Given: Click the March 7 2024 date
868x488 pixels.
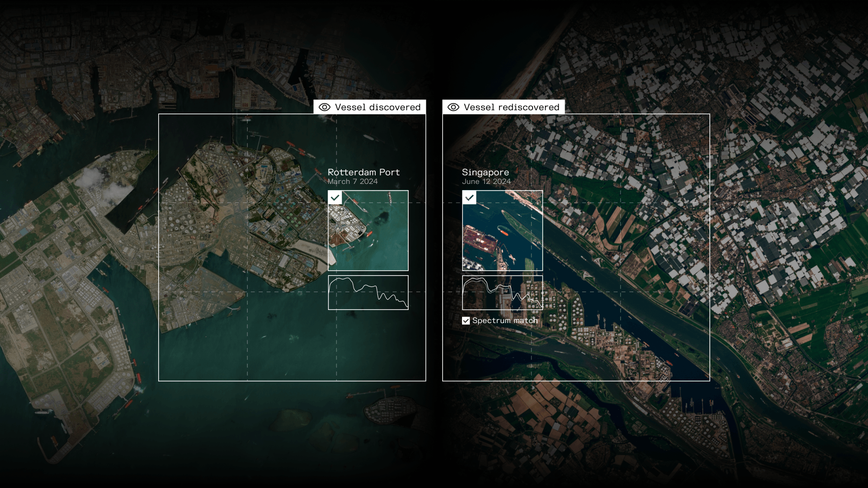Looking at the screenshot, I should pyautogui.click(x=352, y=182).
